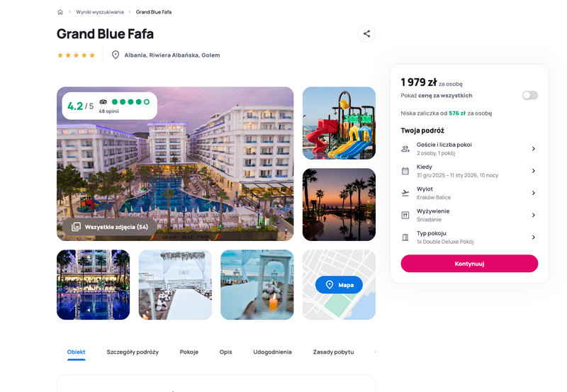The height and width of the screenshot is (392, 567).
Task: Toggle Pokaż cenę za wszystkich switch
Action: (x=529, y=95)
